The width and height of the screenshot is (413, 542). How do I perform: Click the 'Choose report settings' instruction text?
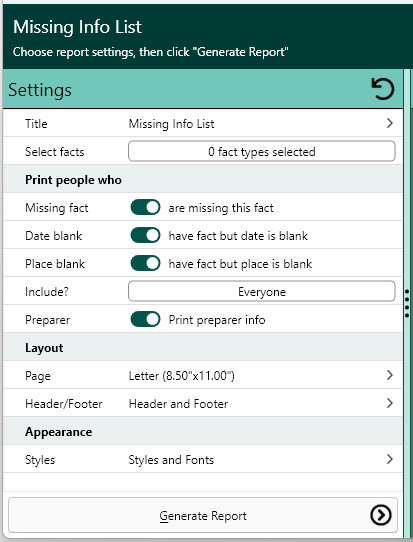(150, 52)
